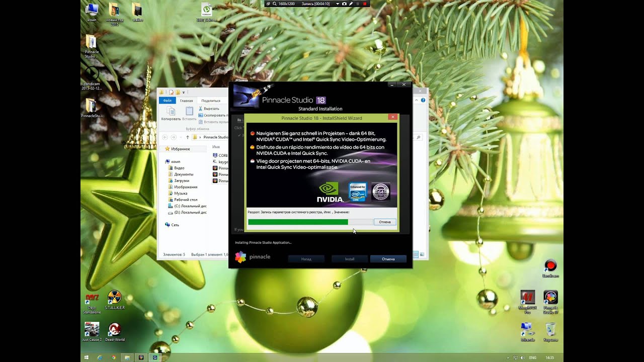The width and height of the screenshot is (644, 362).
Task: Click Отмена in the InstallShield Wizard dialog
Action: click(x=385, y=222)
